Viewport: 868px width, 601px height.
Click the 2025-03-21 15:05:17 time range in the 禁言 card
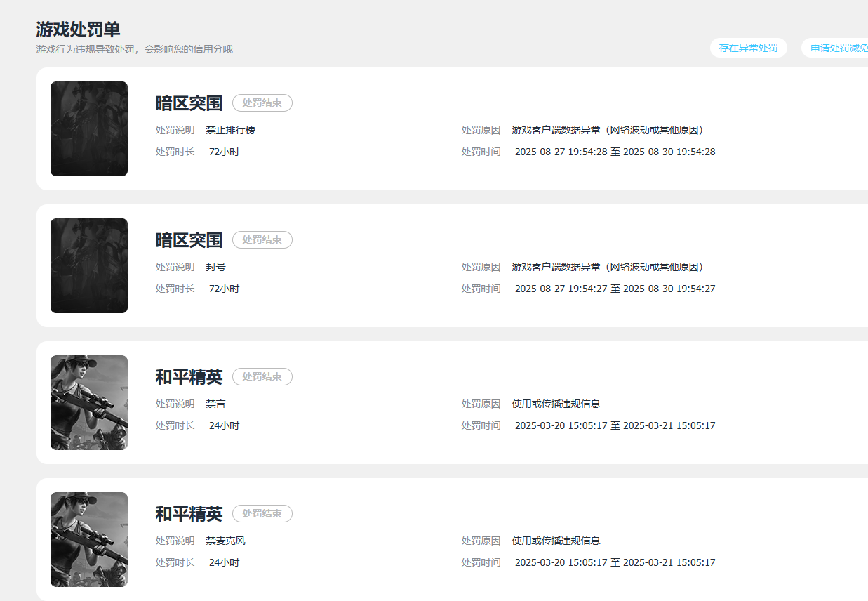point(615,425)
